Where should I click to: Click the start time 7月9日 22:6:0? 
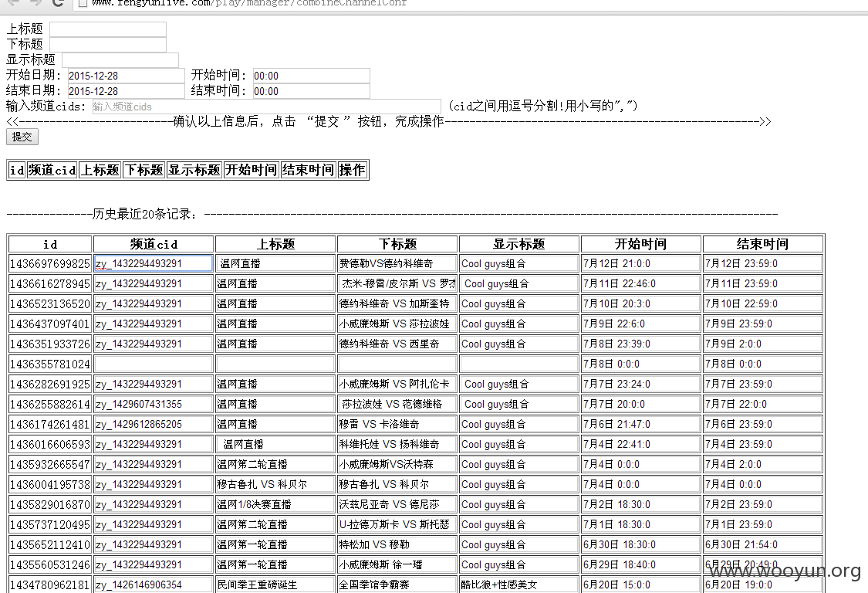click(640, 324)
